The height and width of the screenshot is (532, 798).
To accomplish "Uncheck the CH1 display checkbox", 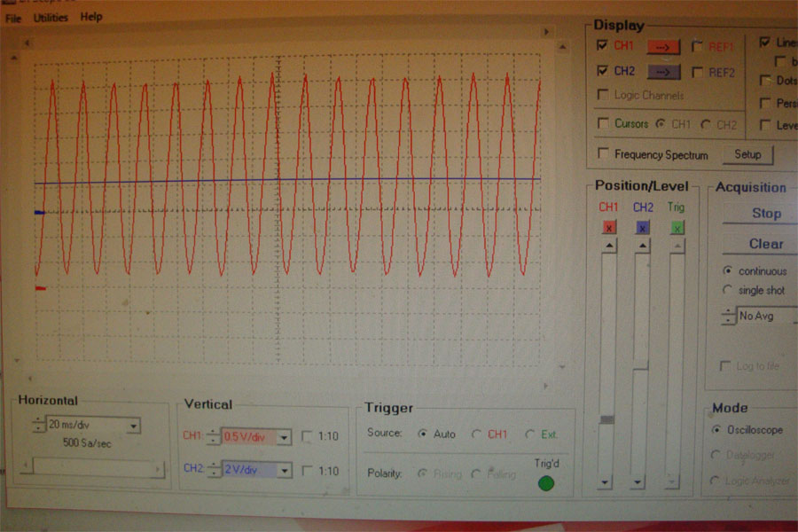I will click(603, 45).
